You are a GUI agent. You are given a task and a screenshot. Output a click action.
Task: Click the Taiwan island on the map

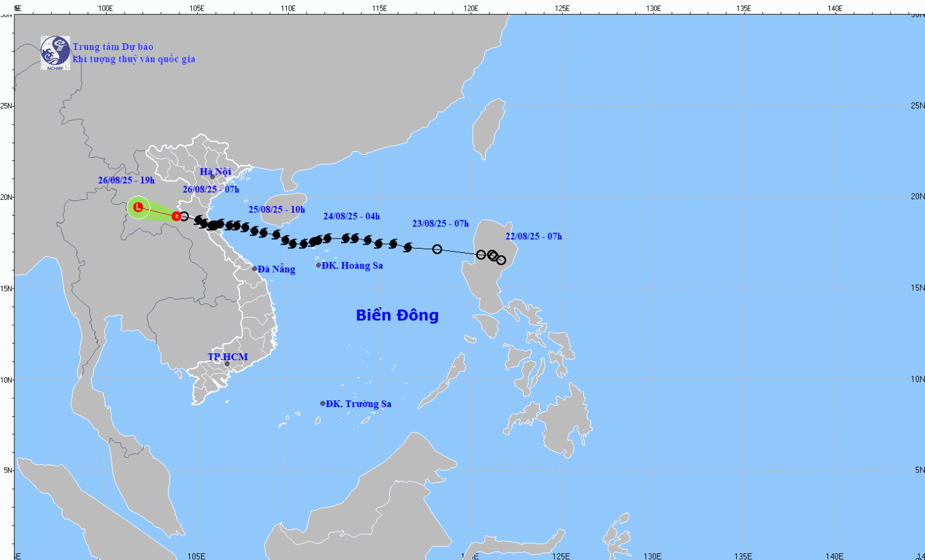point(488,130)
